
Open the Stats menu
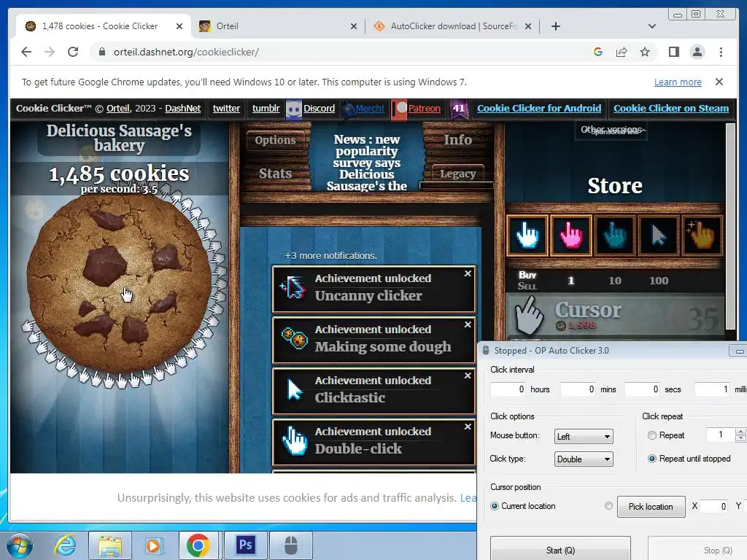(275, 174)
